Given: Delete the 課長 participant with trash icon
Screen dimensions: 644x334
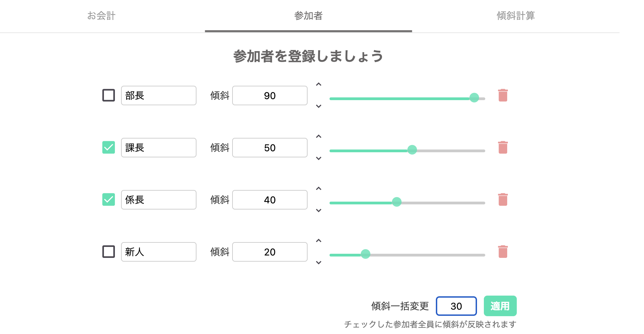Looking at the screenshot, I should (x=503, y=147).
